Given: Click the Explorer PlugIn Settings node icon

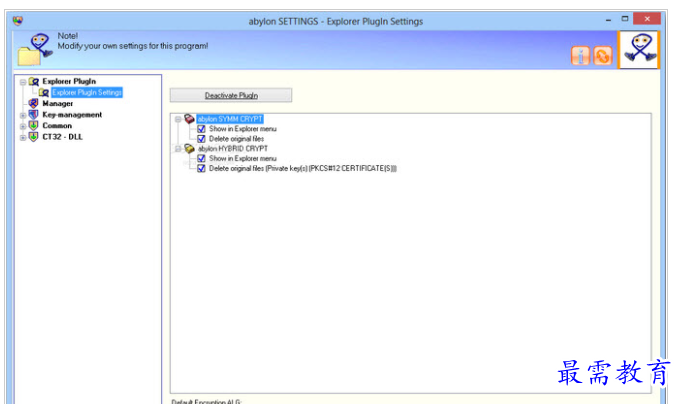Looking at the screenshot, I should (44, 93).
